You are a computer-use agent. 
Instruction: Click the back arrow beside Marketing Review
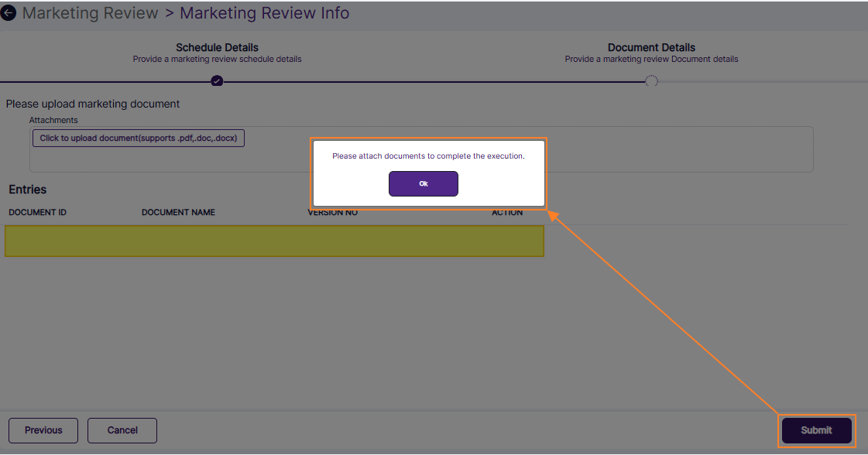tap(9, 12)
